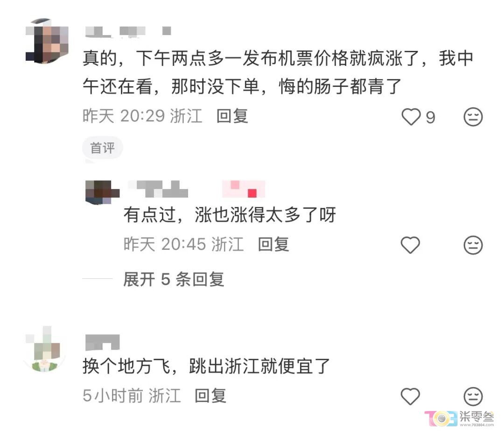Like the comment '换个地方飞，跳出浙江就便宜了'
504x432 pixels.
tap(410, 397)
